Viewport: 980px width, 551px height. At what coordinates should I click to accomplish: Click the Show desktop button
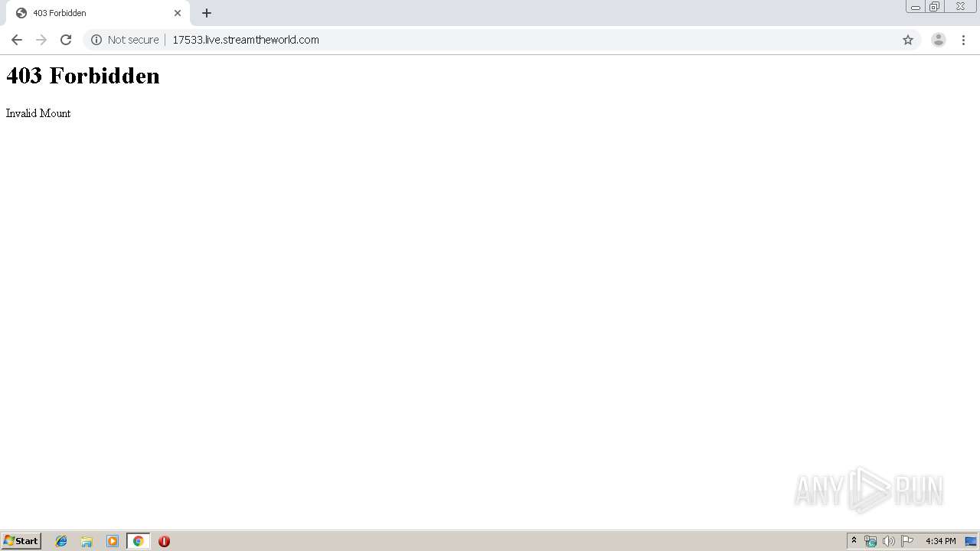971,541
